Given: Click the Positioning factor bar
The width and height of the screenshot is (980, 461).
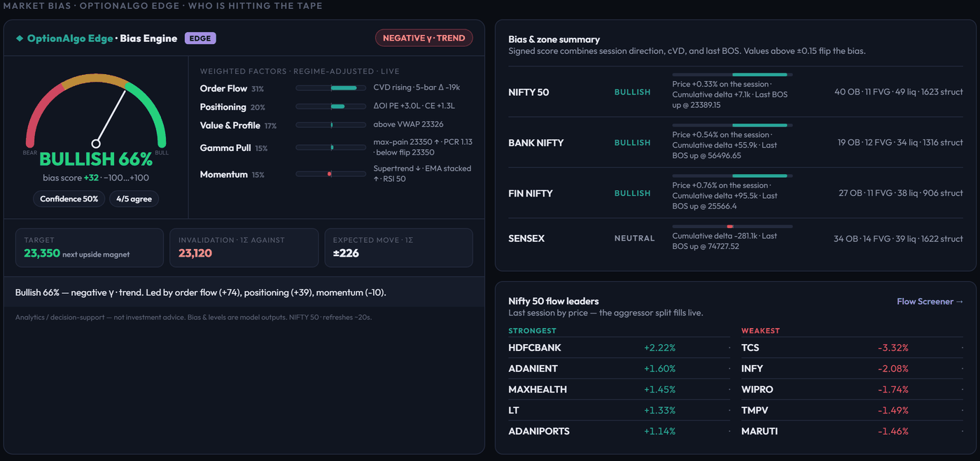Looking at the screenshot, I should (x=331, y=106).
